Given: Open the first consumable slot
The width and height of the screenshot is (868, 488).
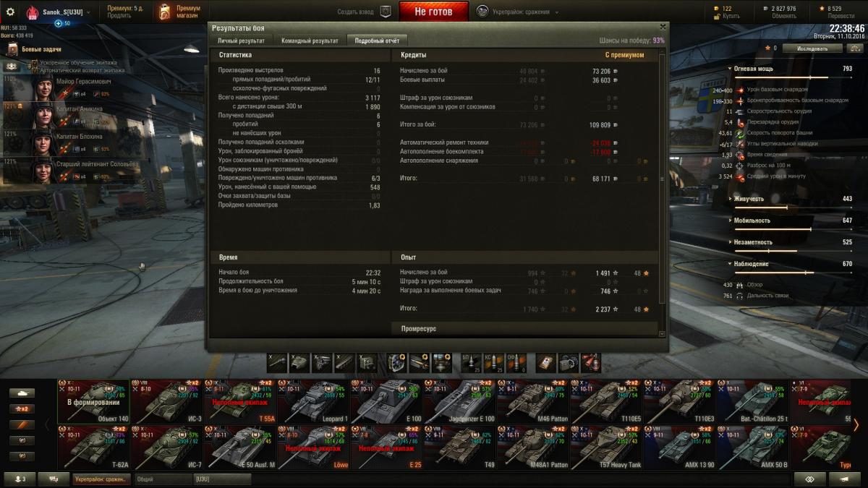Looking at the screenshot, I should pyautogui.click(x=545, y=362).
